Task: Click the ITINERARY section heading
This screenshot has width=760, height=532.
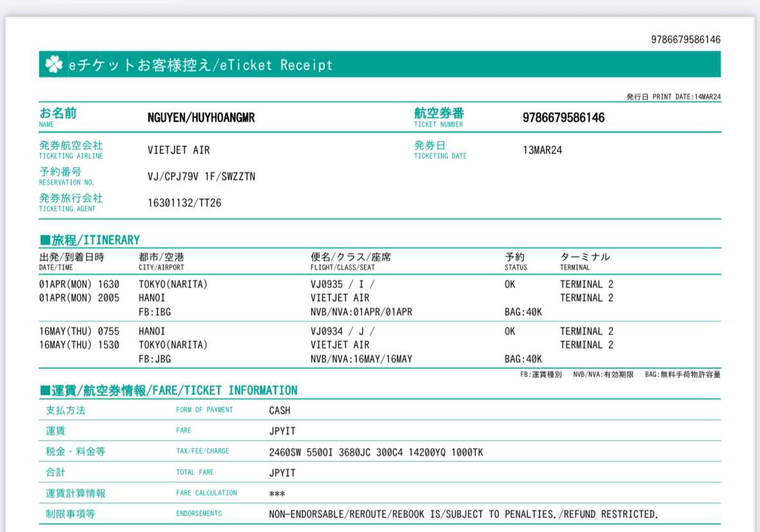Action: [x=90, y=240]
